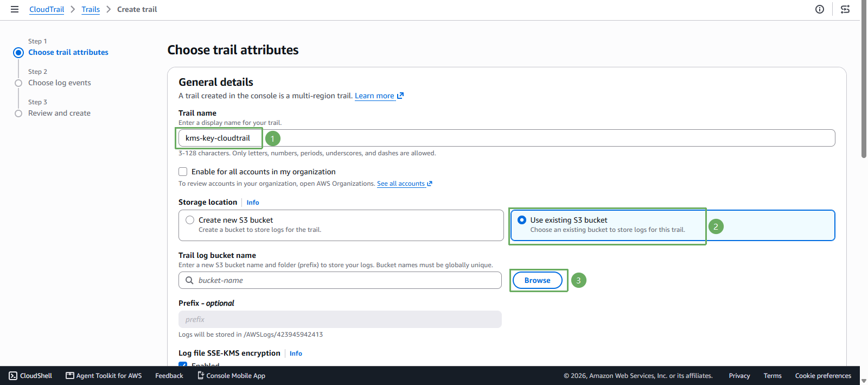
Task: Click the Create trail breadcrumb text
Action: pyautogui.click(x=137, y=9)
